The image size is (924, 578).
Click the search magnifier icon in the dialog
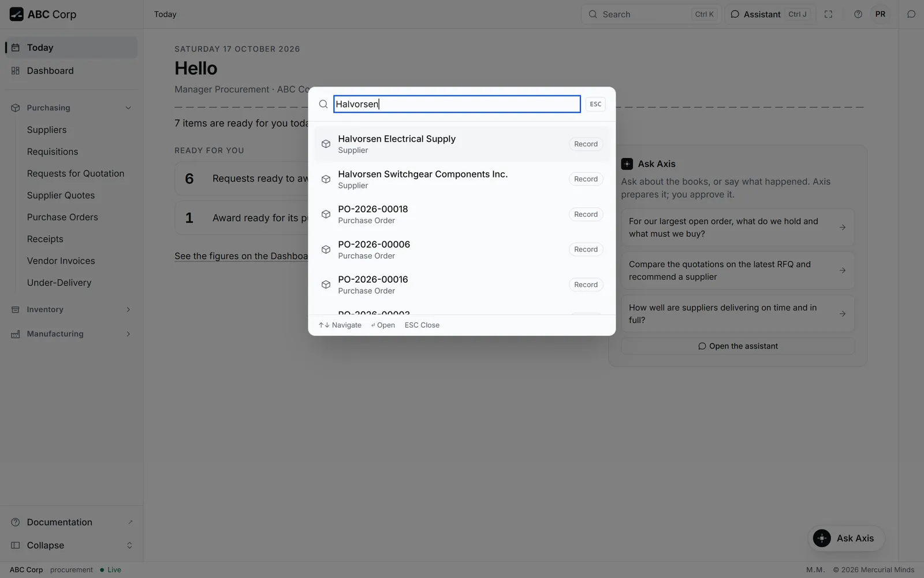(323, 104)
